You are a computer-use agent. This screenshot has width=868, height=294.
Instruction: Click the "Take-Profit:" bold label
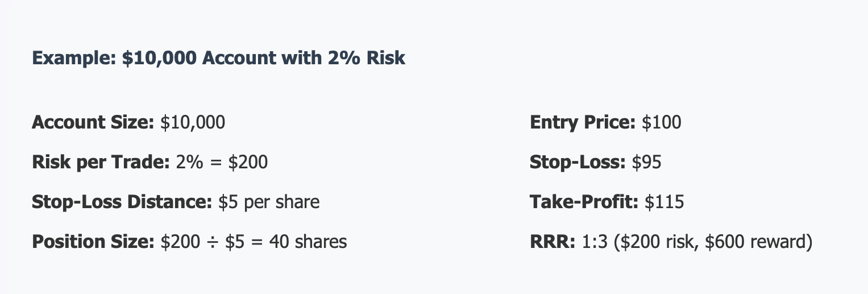584,202
